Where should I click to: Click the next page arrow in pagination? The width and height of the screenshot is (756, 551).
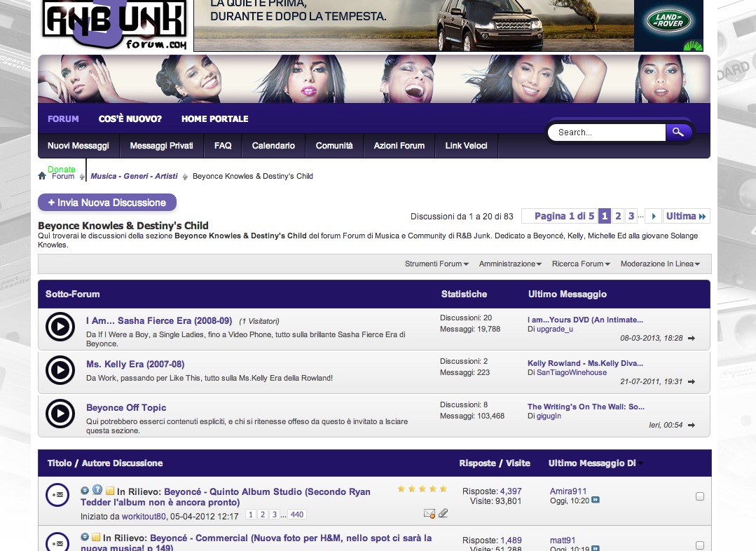tap(653, 217)
